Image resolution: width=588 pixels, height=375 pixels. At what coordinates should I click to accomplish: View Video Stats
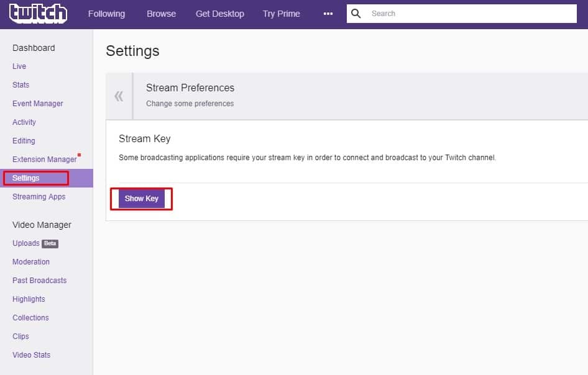coord(31,355)
